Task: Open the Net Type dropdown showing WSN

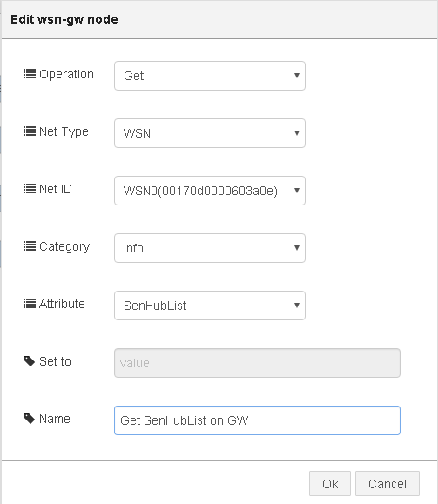Action: (210, 133)
